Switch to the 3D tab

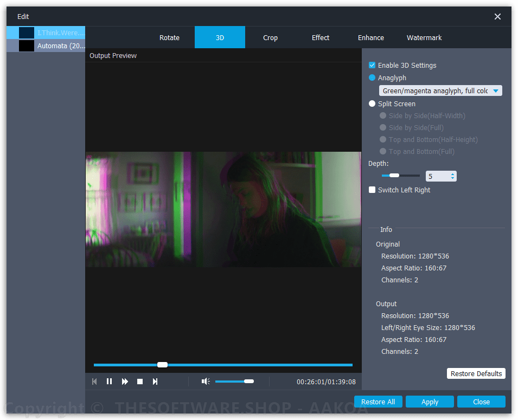pos(220,37)
